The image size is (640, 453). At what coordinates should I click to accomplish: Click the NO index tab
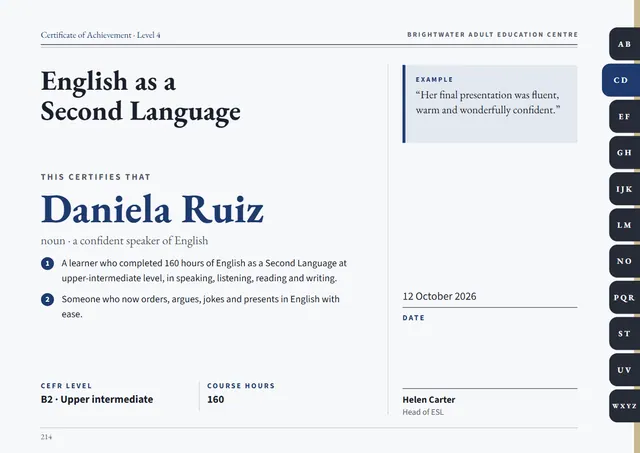pos(624,261)
